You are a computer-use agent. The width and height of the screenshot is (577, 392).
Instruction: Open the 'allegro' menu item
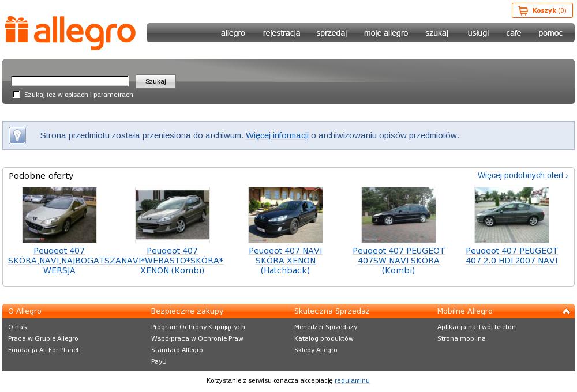(233, 33)
